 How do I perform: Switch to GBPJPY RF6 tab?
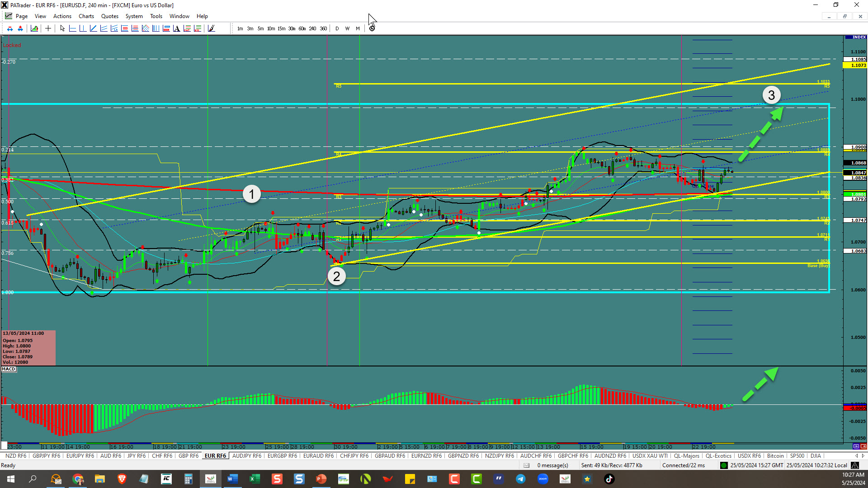pyautogui.click(x=46, y=456)
